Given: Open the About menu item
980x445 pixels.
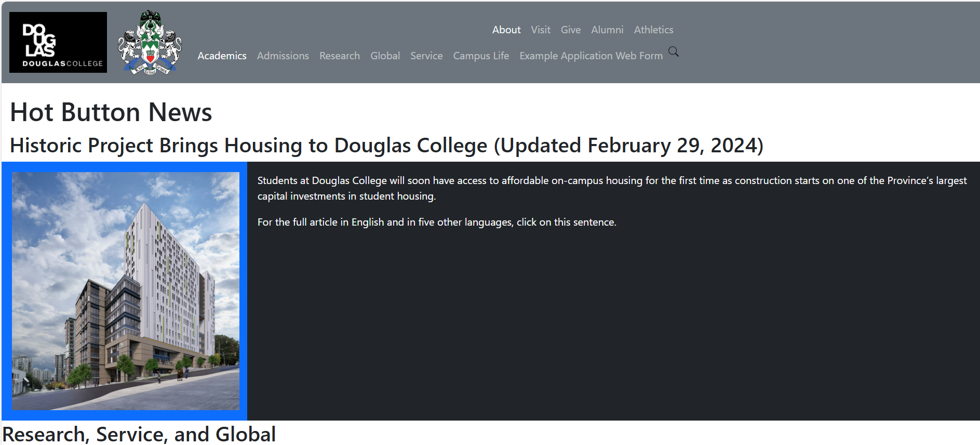Looking at the screenshot, I should point(506,30).
